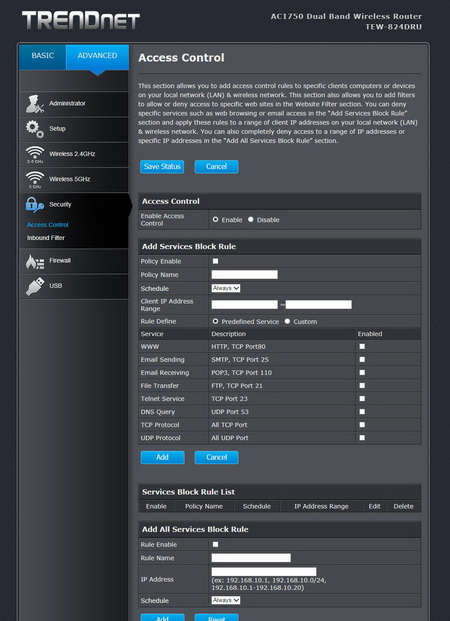Tick the Rule Enable checkbox
The image size is (450, 621).
tap(215, 544)
